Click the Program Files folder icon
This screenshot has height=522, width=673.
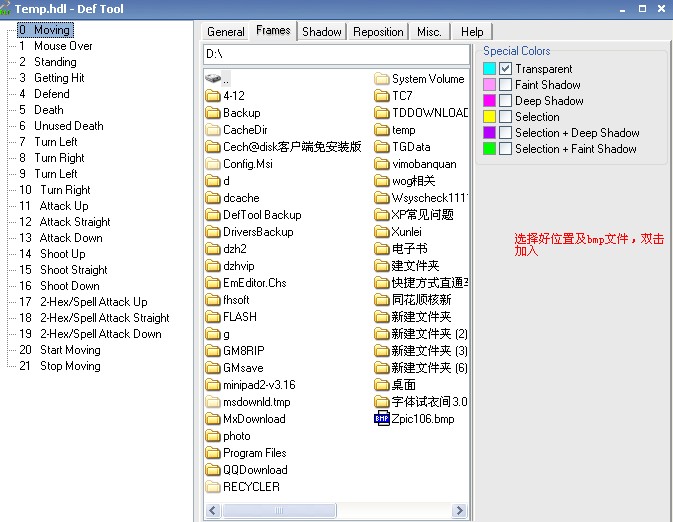coord(212,453)
